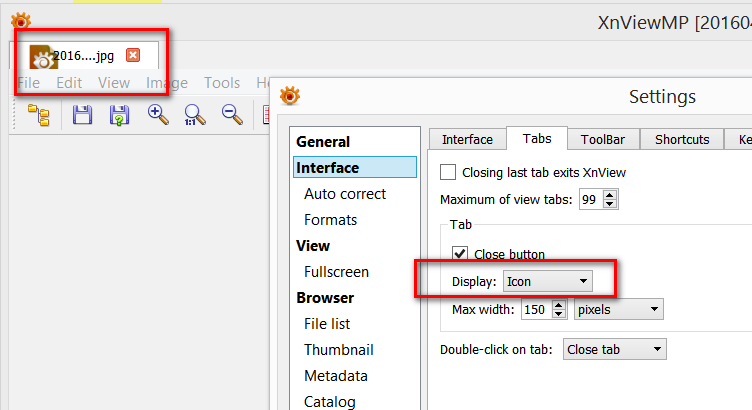Screen dimensions: 752x410
Task: Switch to the Shortcuts settings tab
Action: tap(682, 140)
